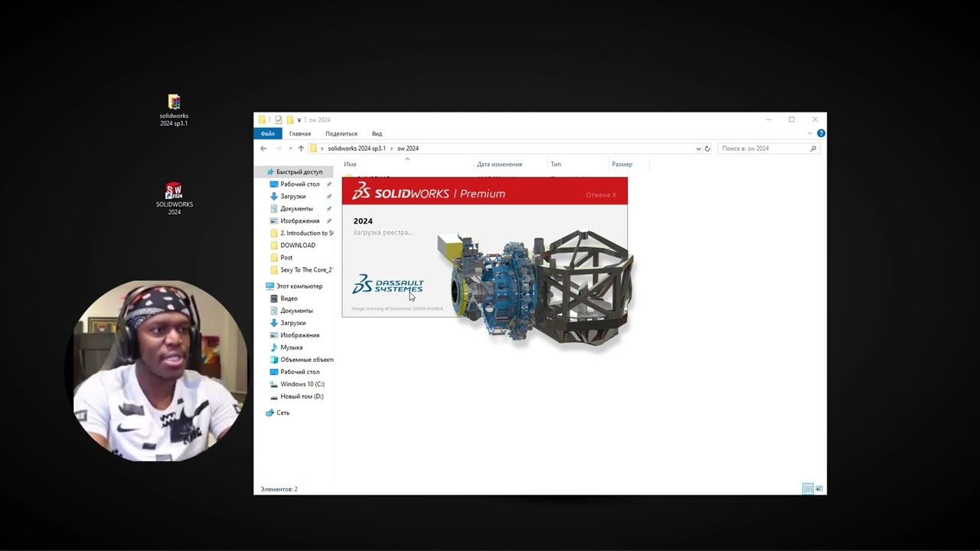
Task: Switch to the Главная ribbon tab
Action: coord(299,134)
